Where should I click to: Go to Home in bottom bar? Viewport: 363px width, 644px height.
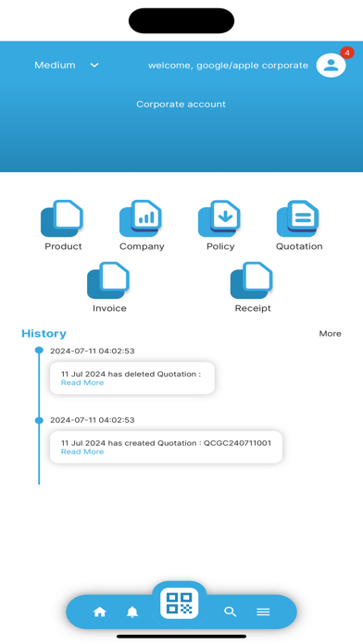coord(99,612)
